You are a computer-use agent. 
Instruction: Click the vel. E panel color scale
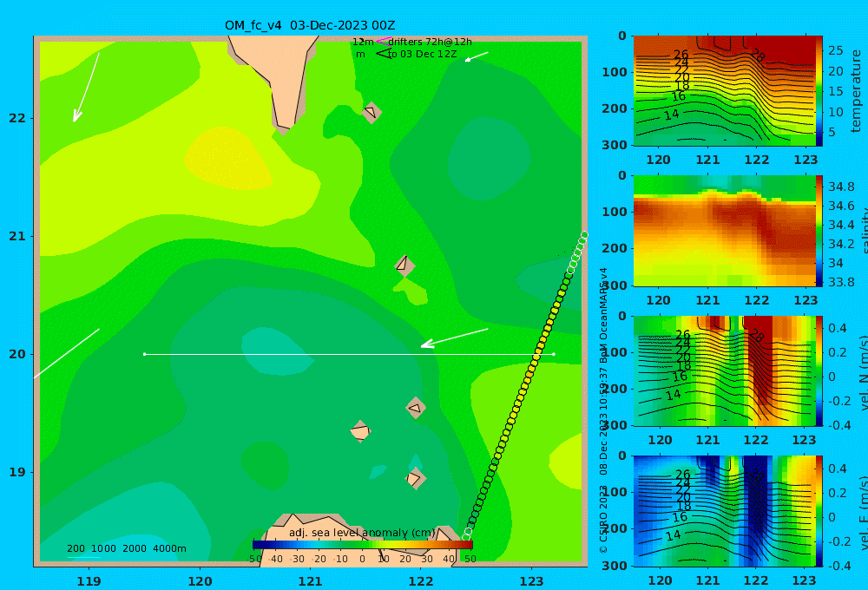tap(819, 511)
